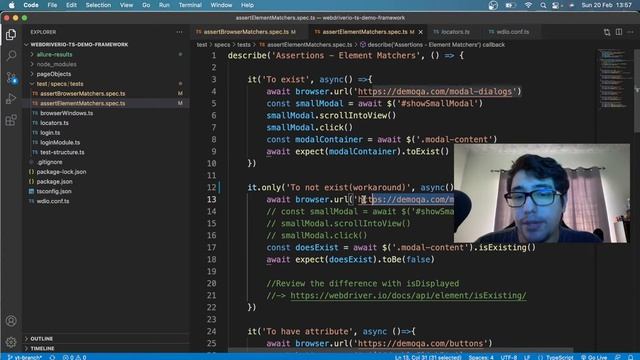Open the View menu

126,5
